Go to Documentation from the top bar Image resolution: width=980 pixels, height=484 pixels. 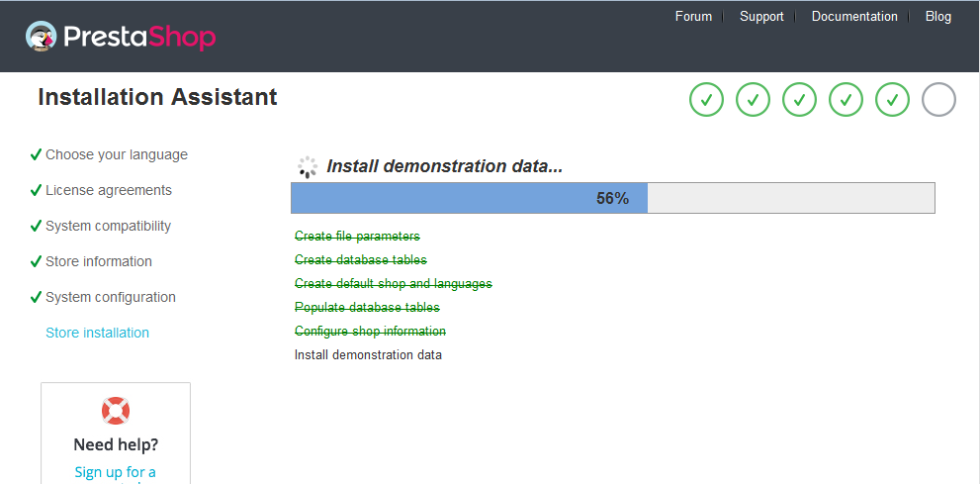(854, 17)
